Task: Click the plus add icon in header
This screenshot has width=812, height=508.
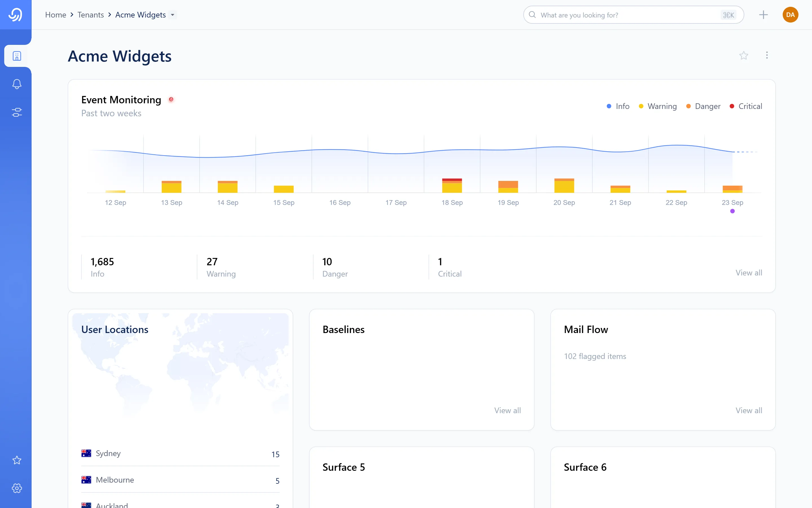Action: pos(763,15)
